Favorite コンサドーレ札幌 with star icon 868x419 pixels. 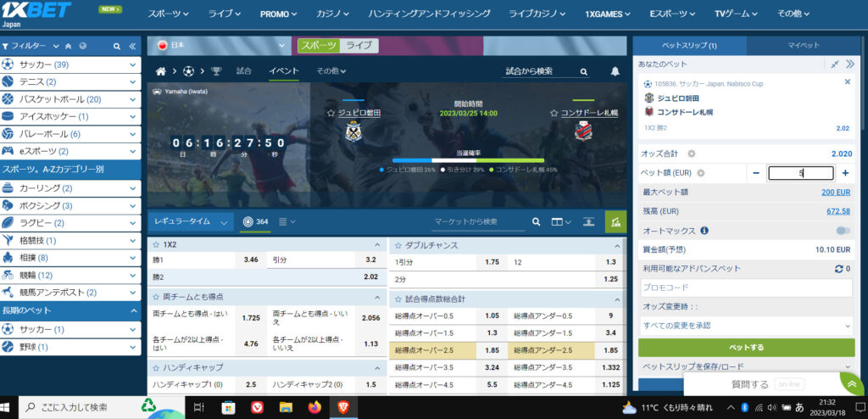click(554, 113)
